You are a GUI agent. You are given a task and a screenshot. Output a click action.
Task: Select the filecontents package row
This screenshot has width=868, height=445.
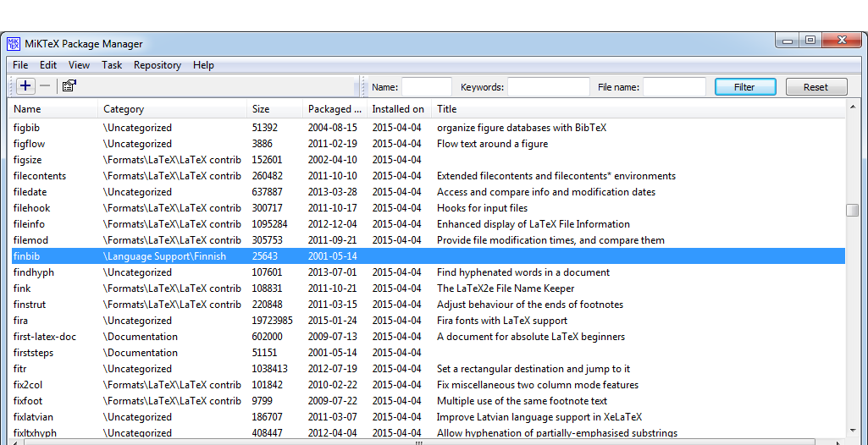pos(428,176)
